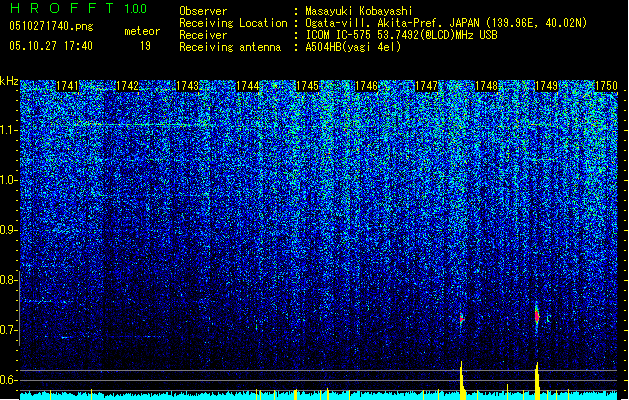Click the 1748 time marker
629x400 pixels.
[486, 86]
